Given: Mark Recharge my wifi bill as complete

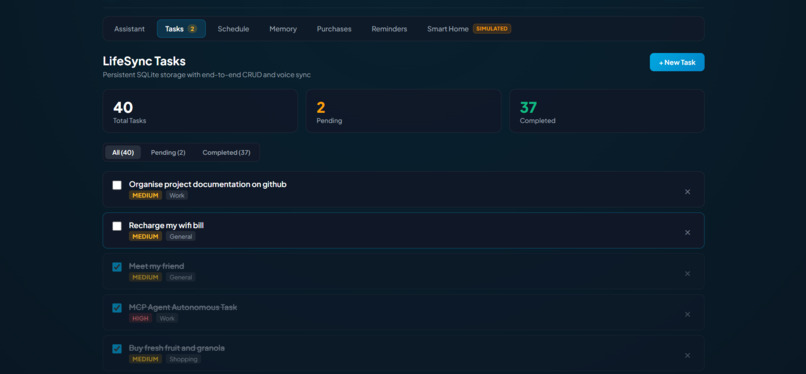Looking at the screenshot, I should [x=117, y=226].
